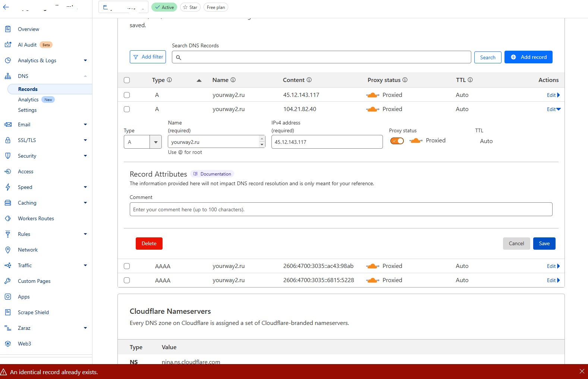Click the info icon next to TTL header
The width and height of the screenshot is (588, 379).
point(470,80)
